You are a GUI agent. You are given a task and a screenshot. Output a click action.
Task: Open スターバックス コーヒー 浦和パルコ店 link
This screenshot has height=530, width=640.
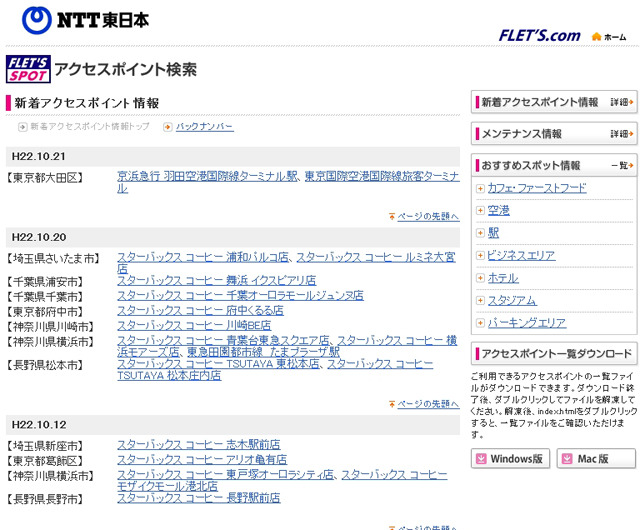tap(203, 257)
